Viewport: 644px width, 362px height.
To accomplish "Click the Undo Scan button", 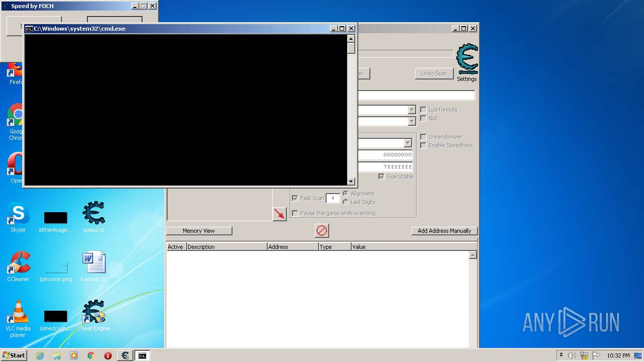I will pyautogui.click(x=434, y=73).
